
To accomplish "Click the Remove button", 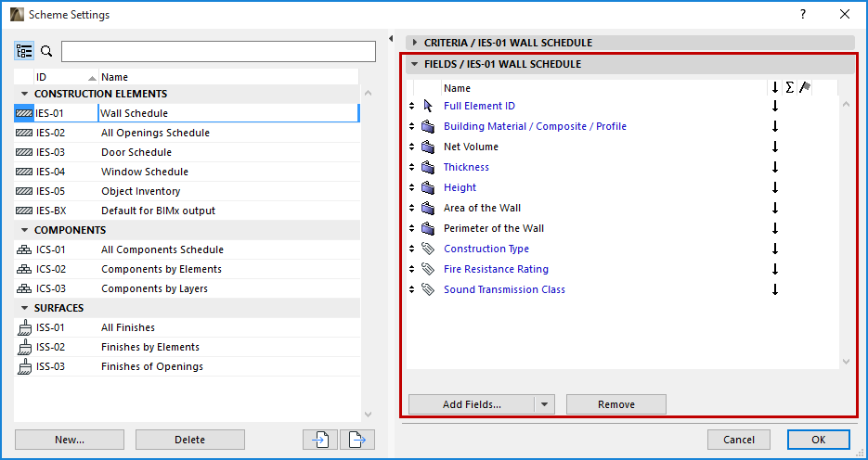I will [x=616, y=404].
